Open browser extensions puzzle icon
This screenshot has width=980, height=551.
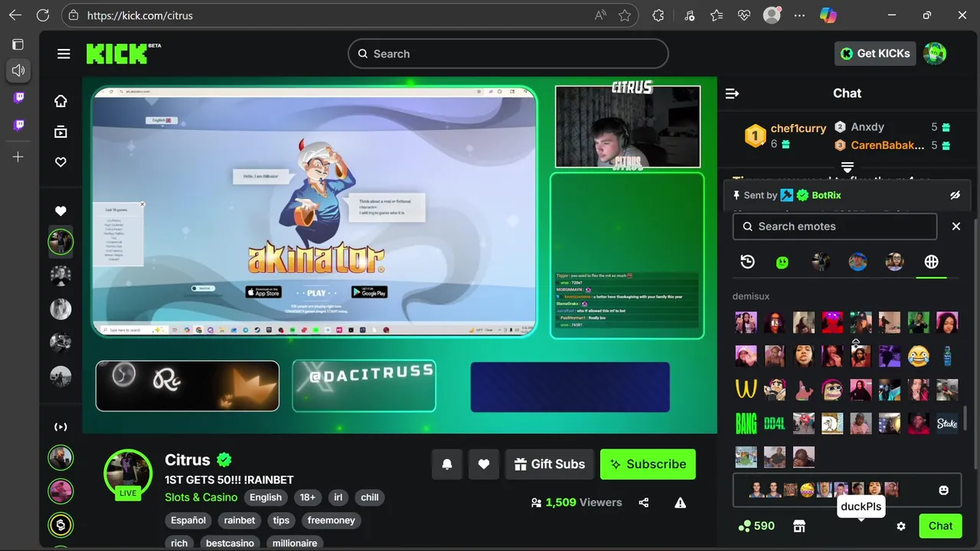658,15
